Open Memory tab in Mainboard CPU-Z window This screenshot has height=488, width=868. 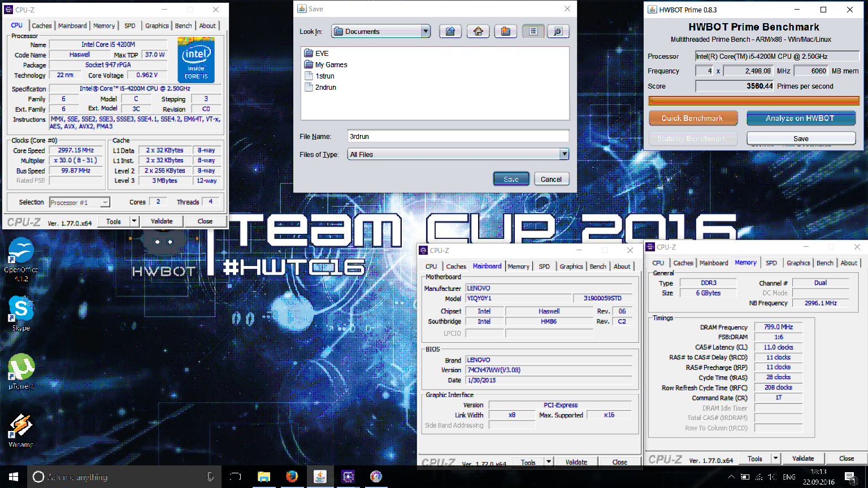coord(518,266)
